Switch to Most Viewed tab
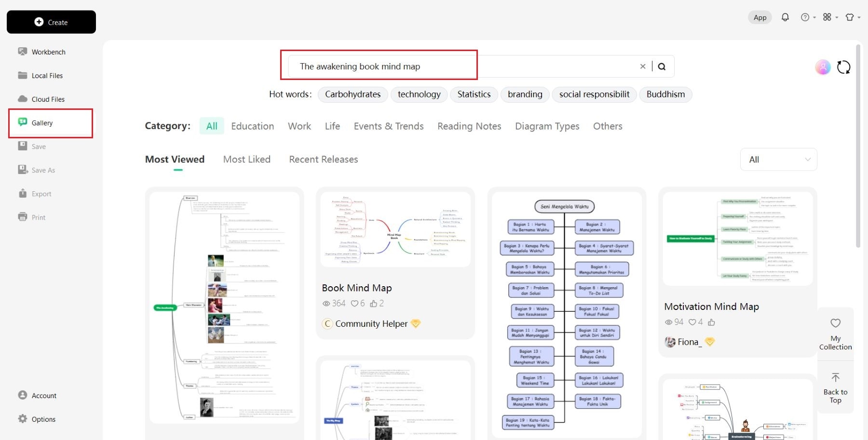 click(x=175, y=160)
